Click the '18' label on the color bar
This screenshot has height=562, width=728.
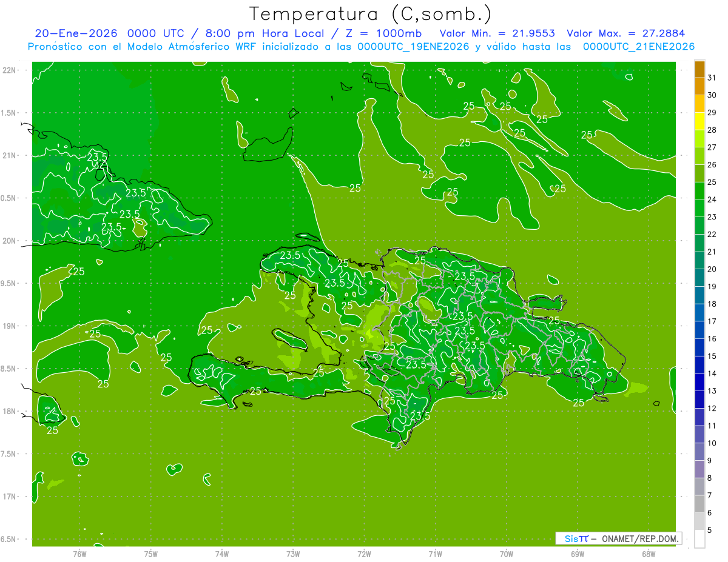(x=712, y=304)
